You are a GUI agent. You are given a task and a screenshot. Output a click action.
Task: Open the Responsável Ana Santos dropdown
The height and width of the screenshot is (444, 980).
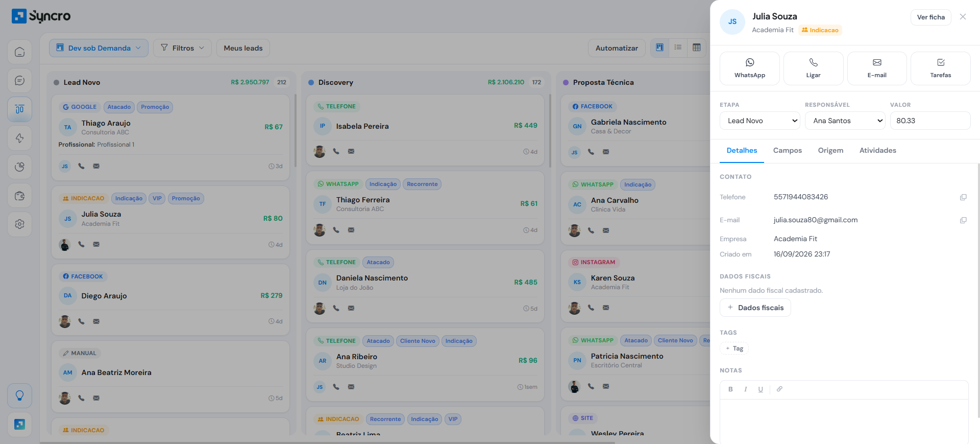(x=845, y=121)
